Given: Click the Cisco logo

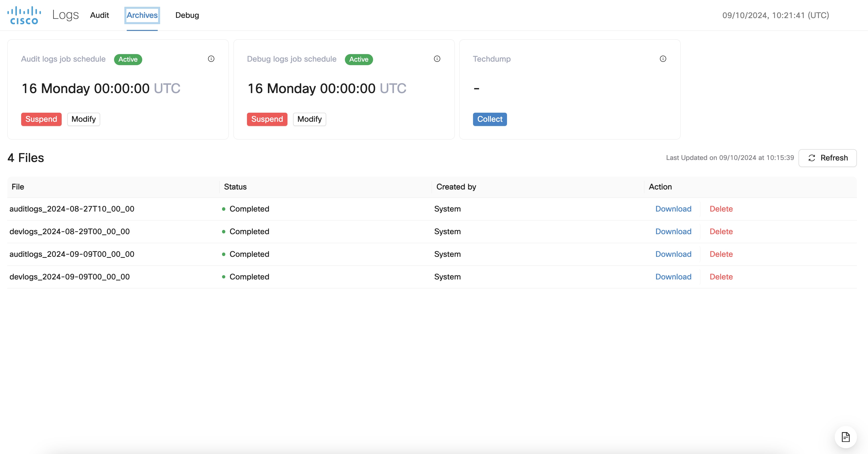Looking at the screenshot, I should coord(24,16).
